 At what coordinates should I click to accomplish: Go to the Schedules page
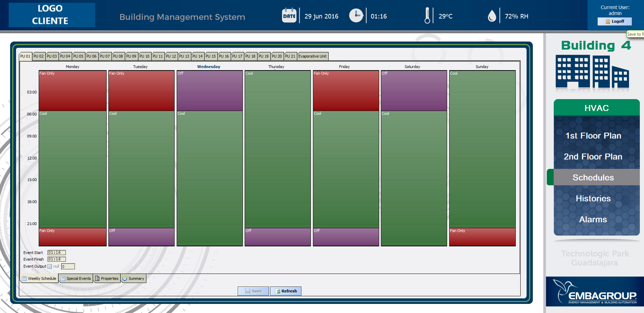pyautogui.click(x=593, y=177)
